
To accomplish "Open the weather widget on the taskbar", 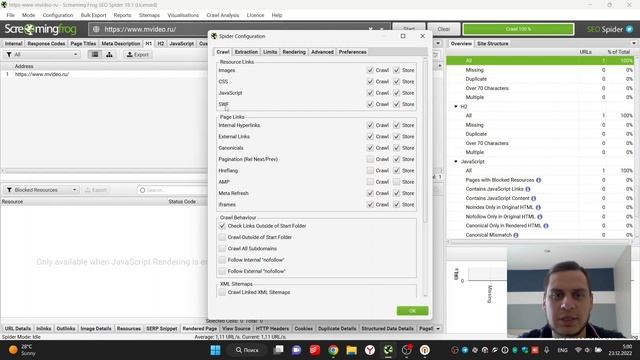I will click(21, 350).
